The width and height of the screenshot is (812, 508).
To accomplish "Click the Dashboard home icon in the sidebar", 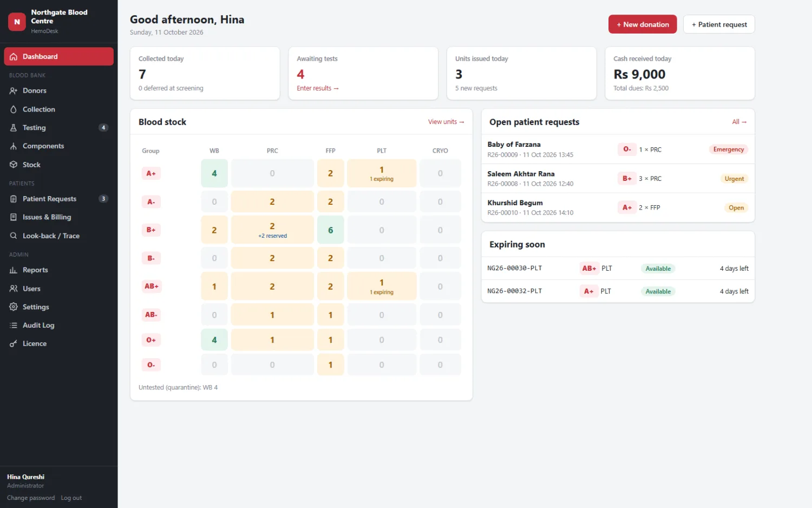I will (14, 57).
